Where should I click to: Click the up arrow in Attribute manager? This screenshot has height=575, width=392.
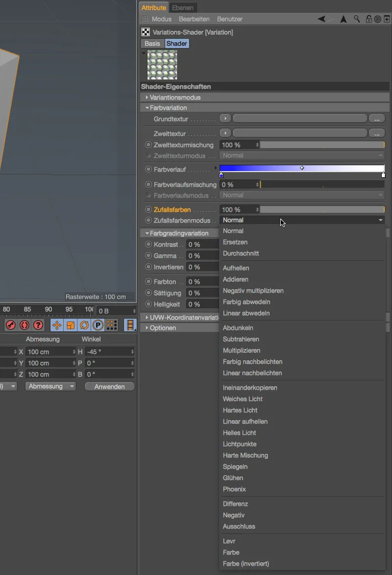coord(343,19)
